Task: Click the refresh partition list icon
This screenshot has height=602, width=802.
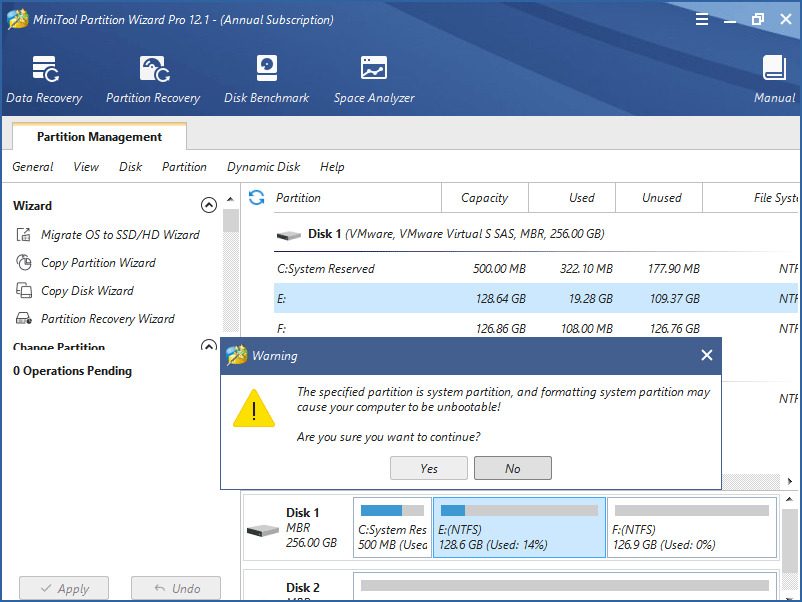Action: click(256, 197)
